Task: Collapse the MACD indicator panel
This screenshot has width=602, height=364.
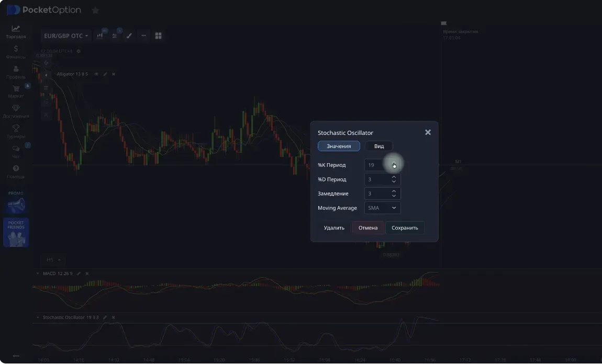Action: coord(37,273)
